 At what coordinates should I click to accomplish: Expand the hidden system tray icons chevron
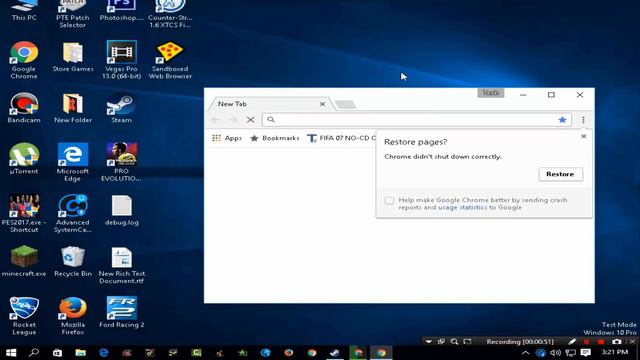pyautogui.click(x=525, y=353)
